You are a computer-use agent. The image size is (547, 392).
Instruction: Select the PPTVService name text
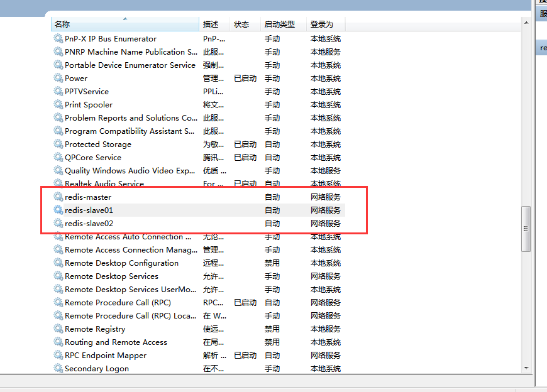pyautogui.click(x=87, y=91)
